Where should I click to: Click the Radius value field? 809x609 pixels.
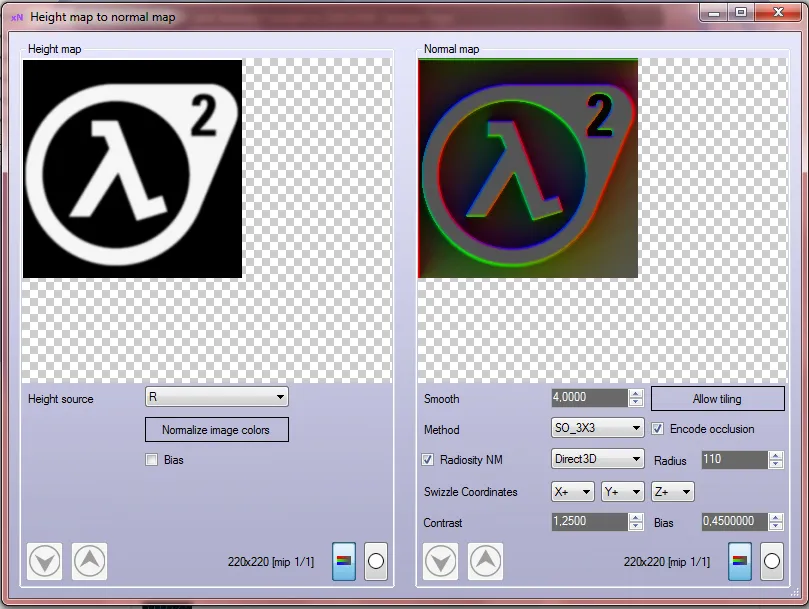point(734,459)
